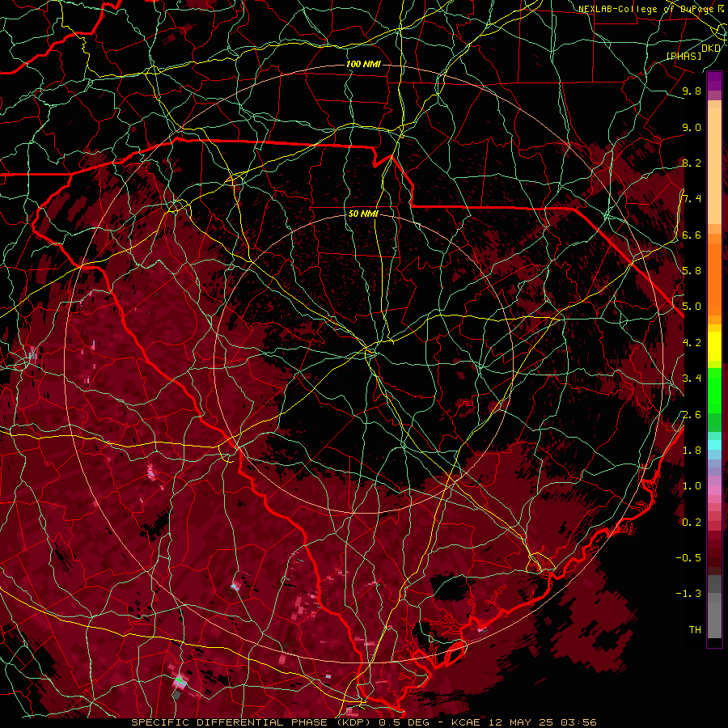728x728 pixels.
Task: Click the bright green KDP cell on radar
Action: (x=179, y=680)
